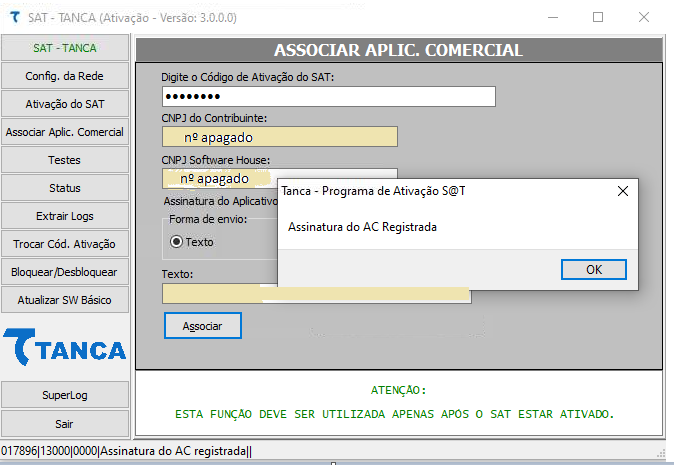Open Trocar Cód. Ativação
674x465 pixels.
point(65,244)
